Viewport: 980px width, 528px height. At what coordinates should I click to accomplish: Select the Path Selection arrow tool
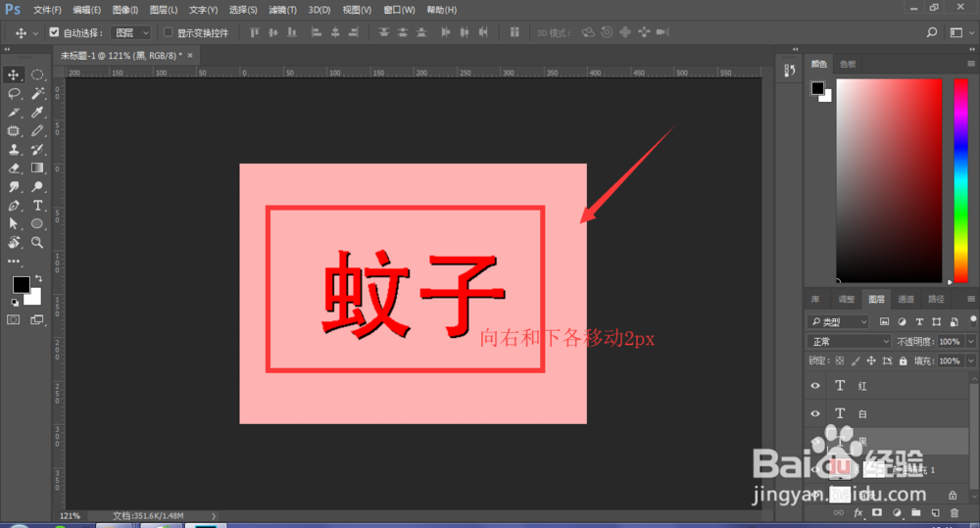pos(13,223)
